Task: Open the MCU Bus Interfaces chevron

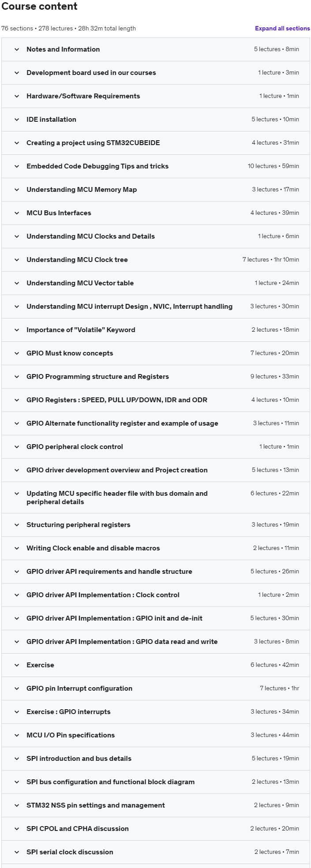Action: [x=17, y=213]
